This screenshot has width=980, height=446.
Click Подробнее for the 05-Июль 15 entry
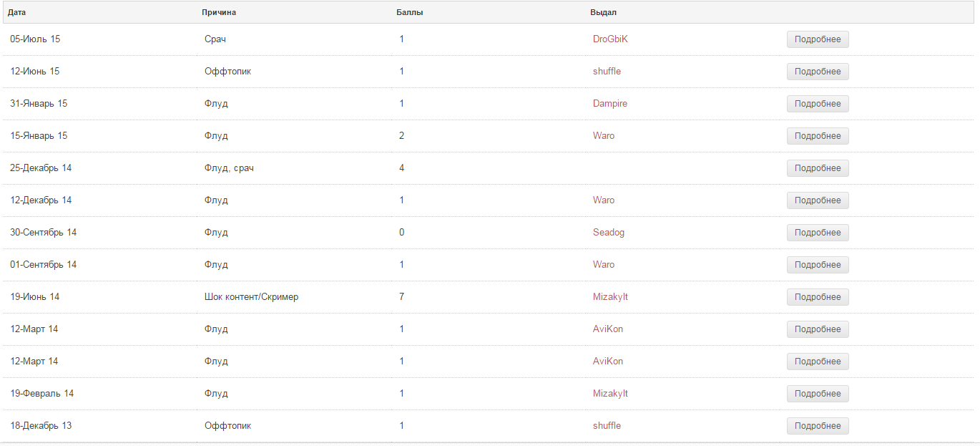(818, 39)
